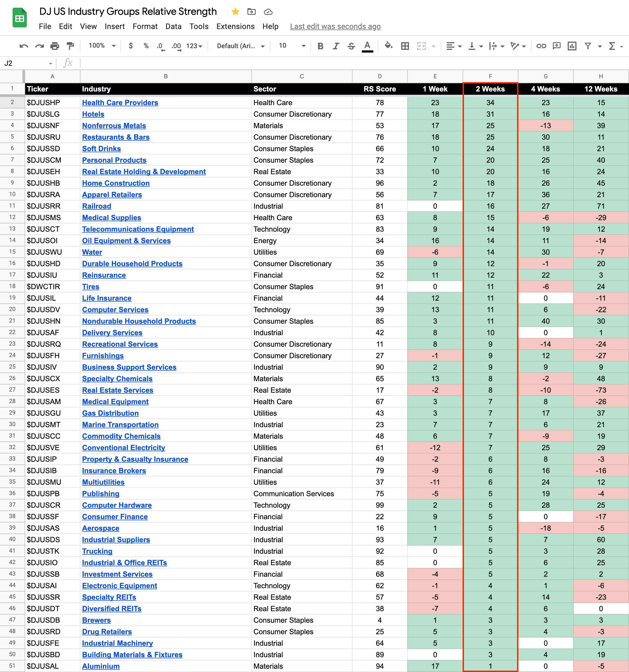Open the Fill color picker

388,46
